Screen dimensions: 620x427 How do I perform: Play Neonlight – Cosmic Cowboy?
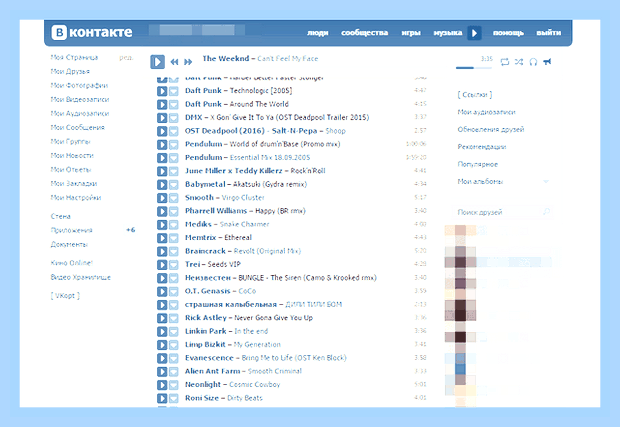click(162, 385)
